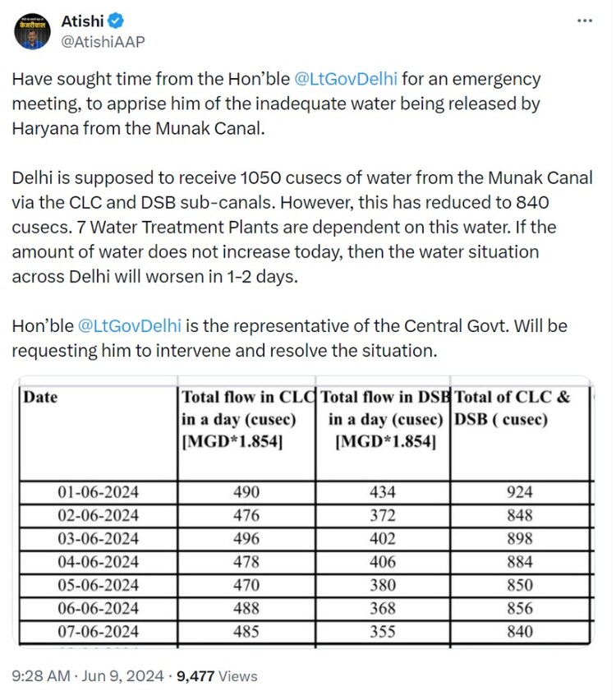Click the 04-06-2024 date row cell
This screenshot has width=616, height=700.
tap(98, 562)
